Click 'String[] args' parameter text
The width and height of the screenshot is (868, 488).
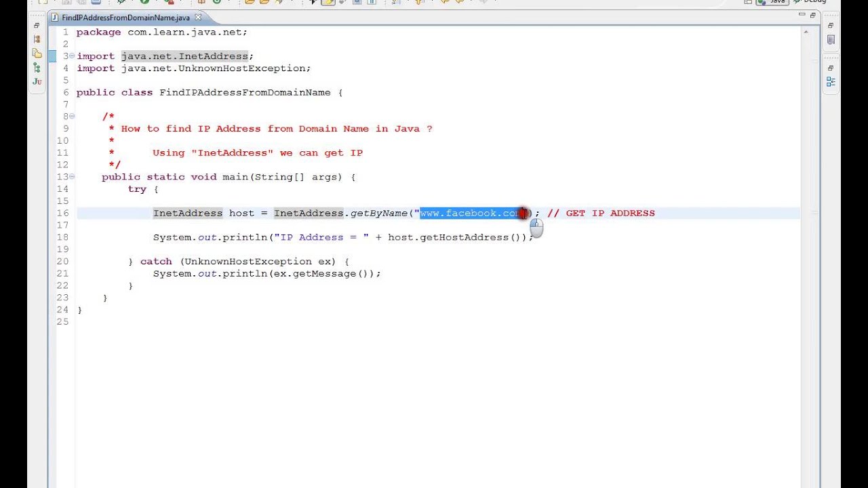(297, 177)
